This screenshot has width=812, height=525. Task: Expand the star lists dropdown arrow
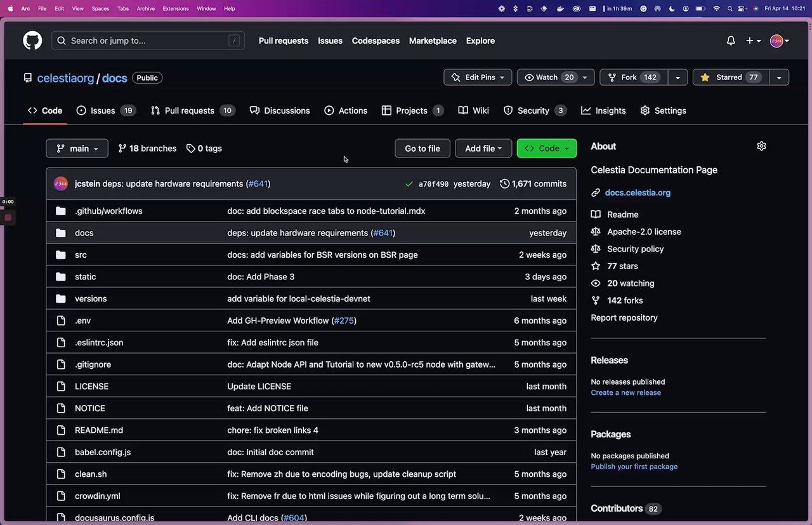click(778, 77)
